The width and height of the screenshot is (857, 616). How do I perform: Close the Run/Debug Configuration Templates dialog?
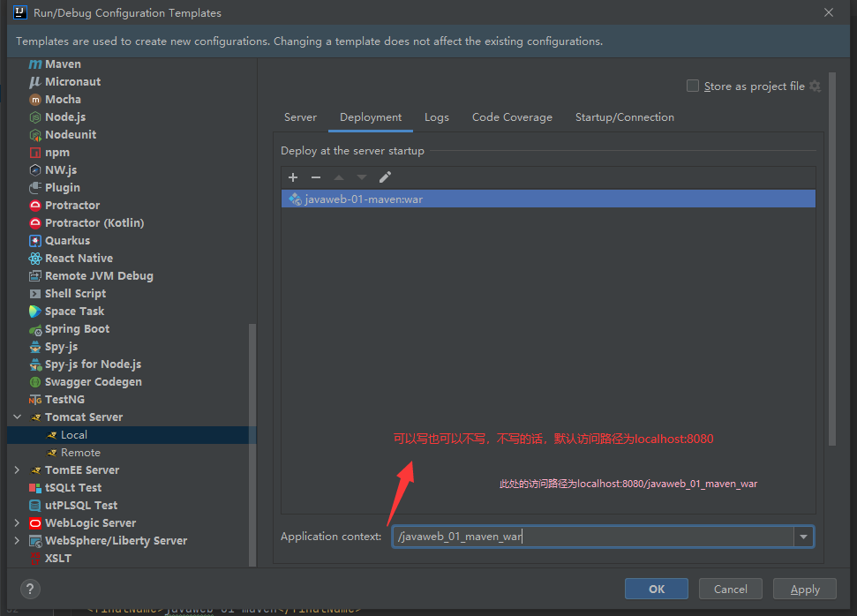(x=829, y=12)
